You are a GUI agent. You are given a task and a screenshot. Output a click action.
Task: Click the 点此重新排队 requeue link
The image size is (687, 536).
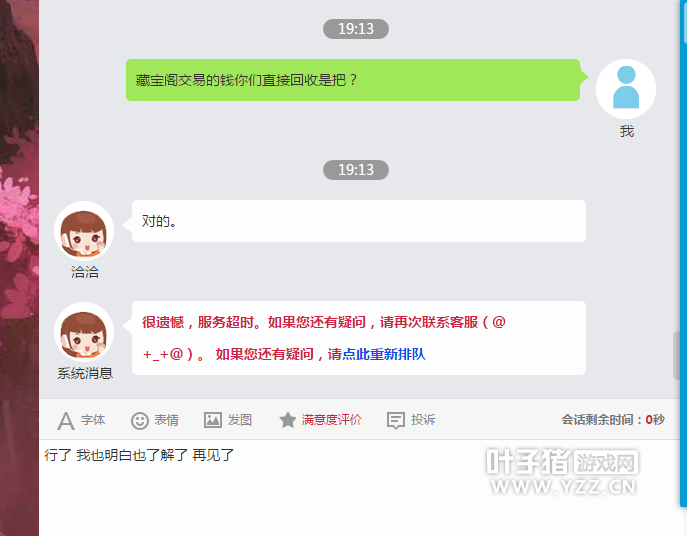383,354
